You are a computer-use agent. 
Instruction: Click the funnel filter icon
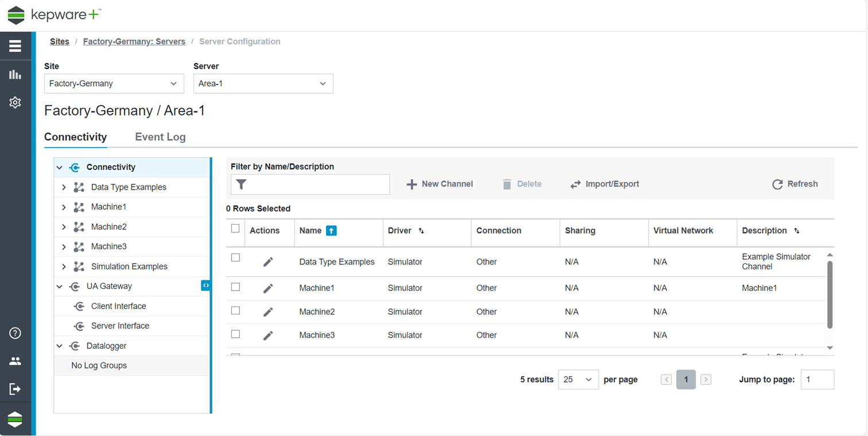[x=242, y=184]
